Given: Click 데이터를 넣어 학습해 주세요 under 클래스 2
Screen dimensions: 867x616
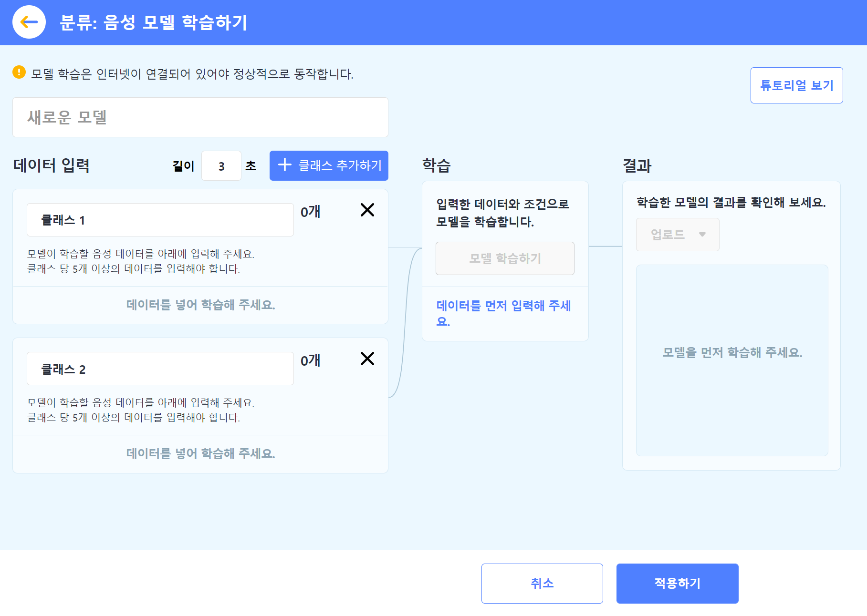Looking at the screenshot, I should (200, 453).
